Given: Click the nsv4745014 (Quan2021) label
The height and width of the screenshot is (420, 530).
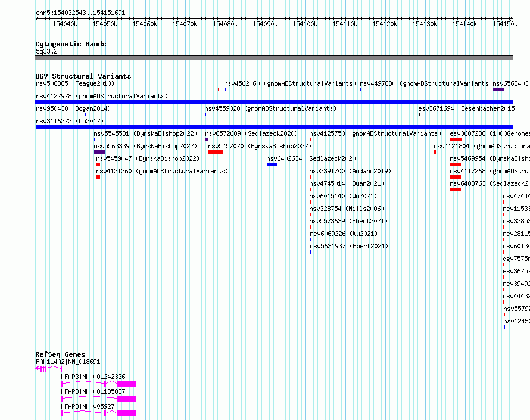Looking at the screenshot, I should click(x=347, y=183).
